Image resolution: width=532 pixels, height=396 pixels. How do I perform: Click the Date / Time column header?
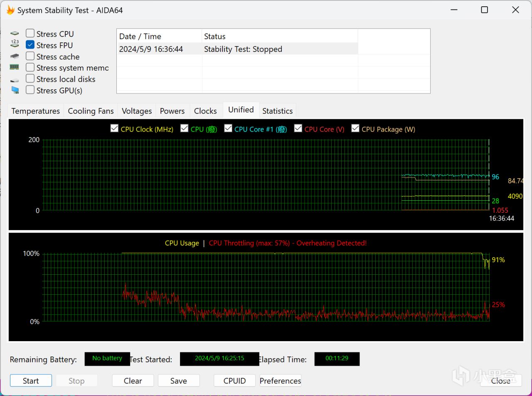160,36
